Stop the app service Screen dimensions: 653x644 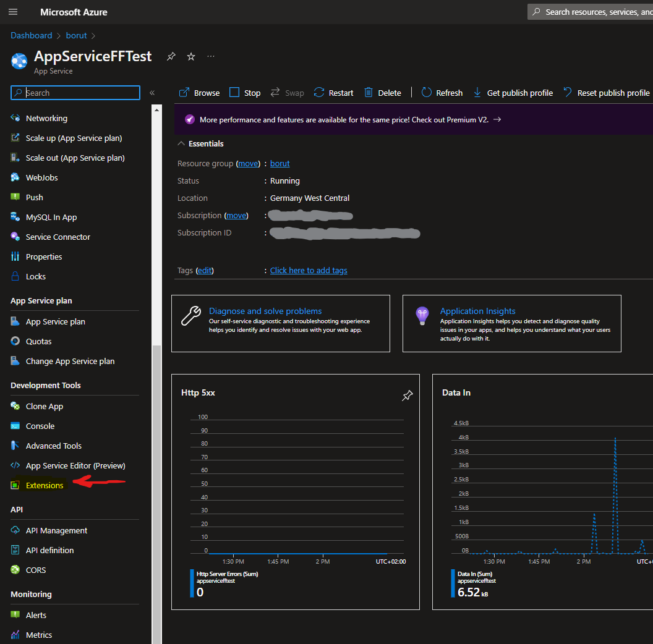[245, 93]
